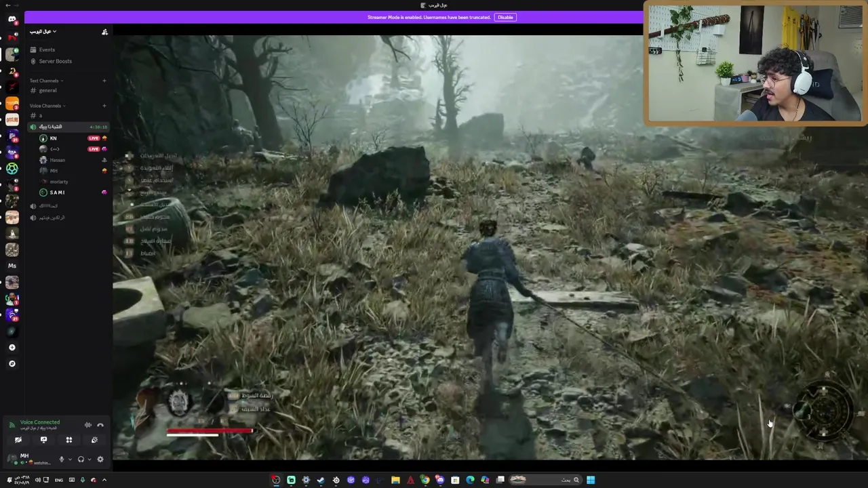
Task: Add a channel to Voice Channels
Action: point(104,106)
